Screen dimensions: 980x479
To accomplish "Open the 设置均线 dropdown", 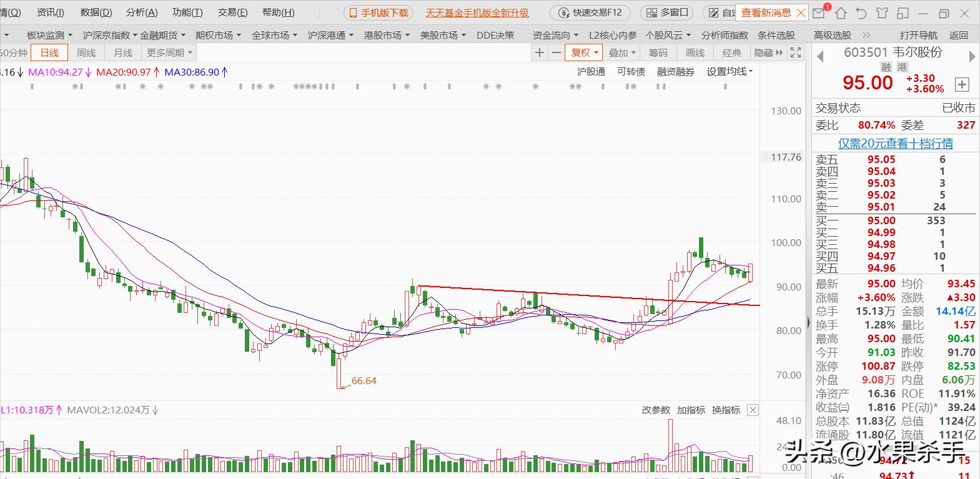I will coord(730,72).
